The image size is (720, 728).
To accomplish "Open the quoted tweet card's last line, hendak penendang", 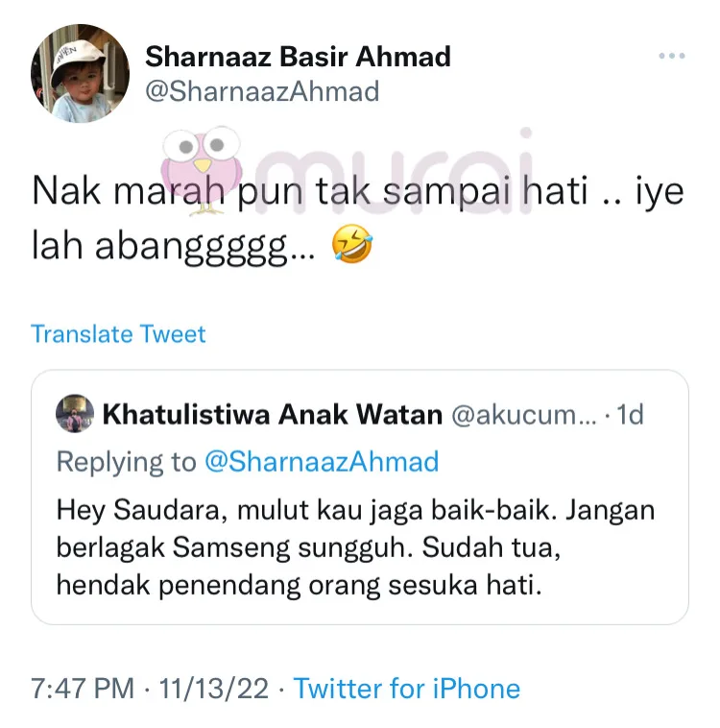I will (299, 585).
